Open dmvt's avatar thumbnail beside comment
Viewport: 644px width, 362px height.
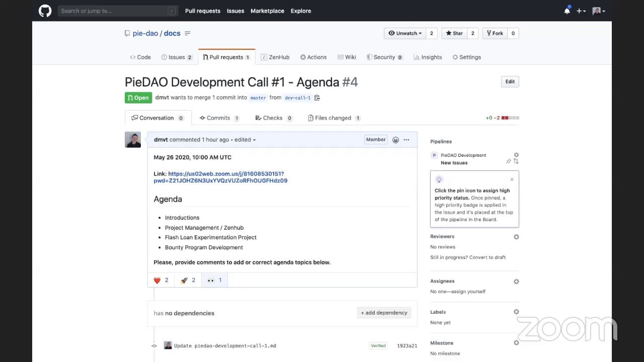coord(133,140)
